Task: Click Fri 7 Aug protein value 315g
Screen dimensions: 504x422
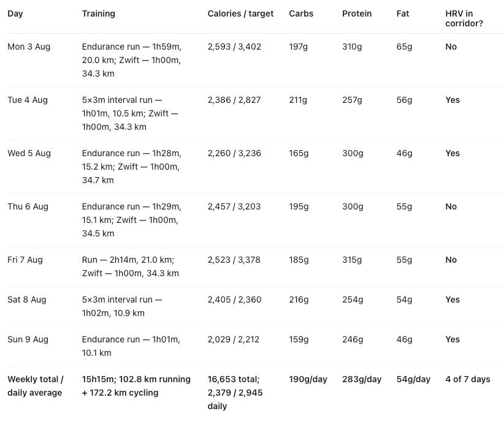Action: 352,260
